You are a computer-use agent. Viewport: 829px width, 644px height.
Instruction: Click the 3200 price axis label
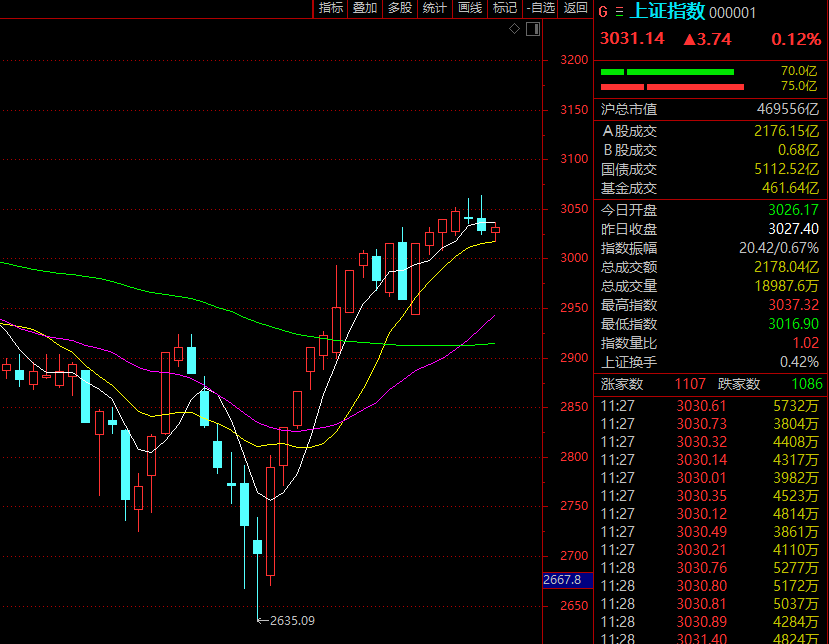click(574, 60)
